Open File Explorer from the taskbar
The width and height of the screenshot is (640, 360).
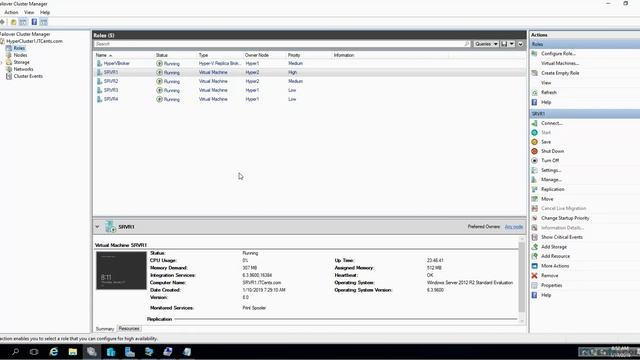pyautogui.click(x=73, y=352)
